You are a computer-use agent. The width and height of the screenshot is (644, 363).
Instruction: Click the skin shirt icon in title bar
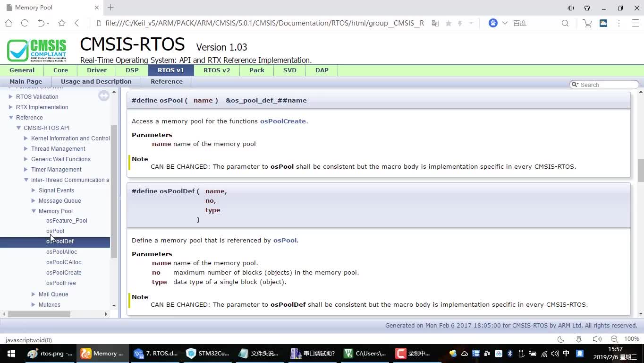[x=587, y=8]
